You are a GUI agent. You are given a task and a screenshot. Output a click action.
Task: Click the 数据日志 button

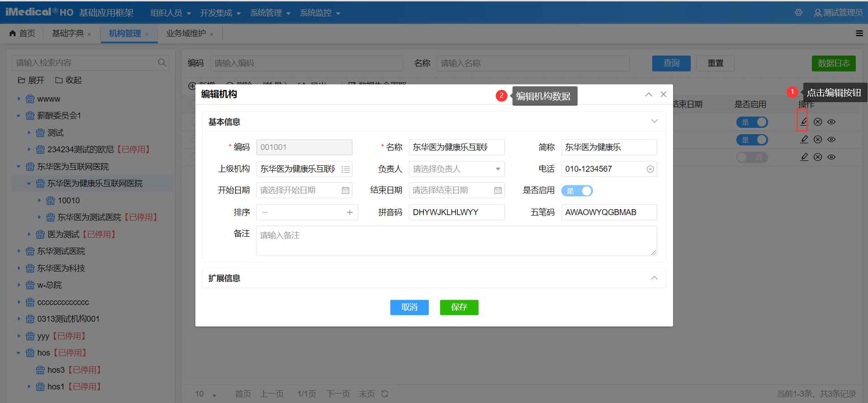pos(834,63)
